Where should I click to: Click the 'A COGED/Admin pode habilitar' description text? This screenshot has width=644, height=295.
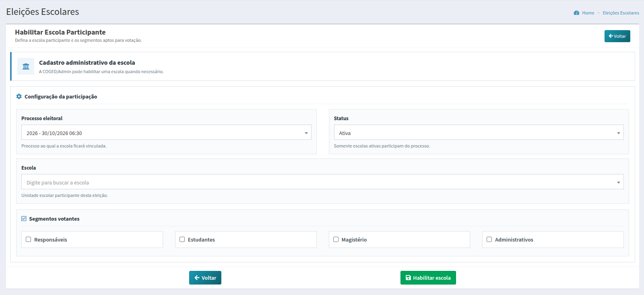(x=101, y=72)
